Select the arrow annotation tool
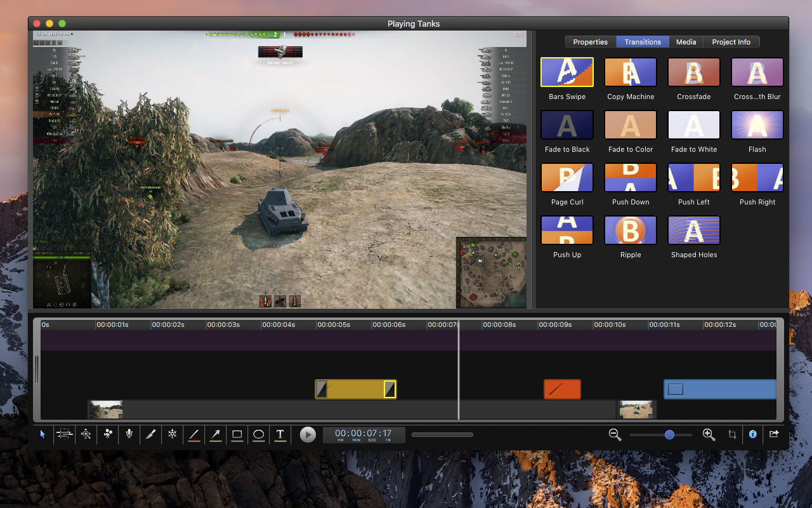 coord(216,434)
